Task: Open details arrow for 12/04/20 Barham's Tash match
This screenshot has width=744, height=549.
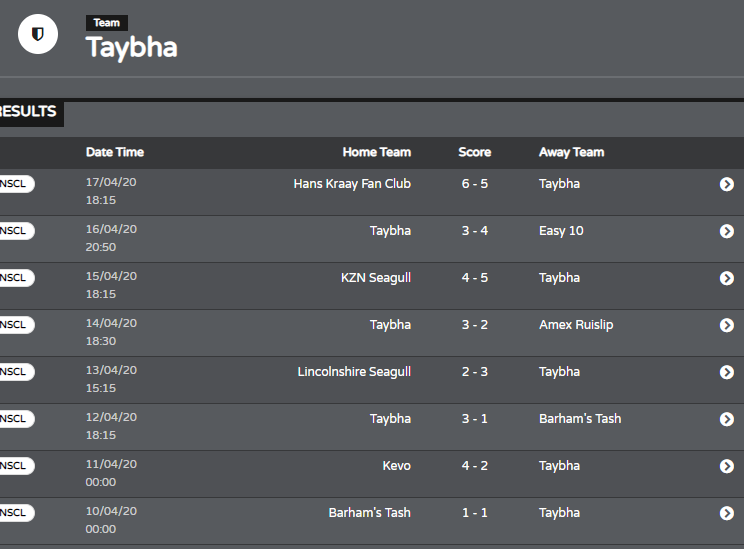Action: click(726, 419)
